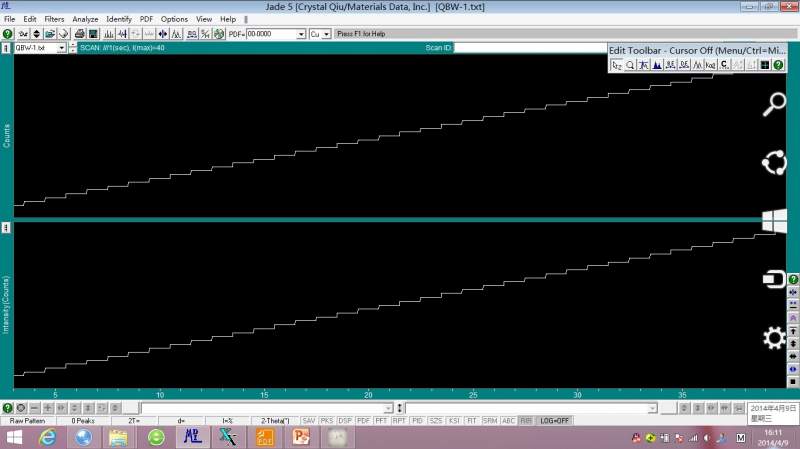The image size is (800, 449).
Task: Toggle the ABC status indicator
Action: pyautogui.click(x=508, y=421)
